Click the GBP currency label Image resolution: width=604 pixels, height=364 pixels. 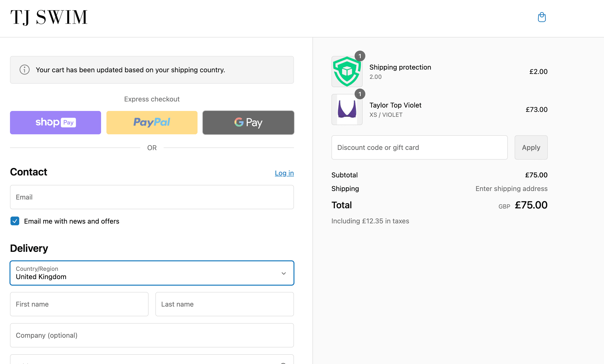tap(504, 207)
